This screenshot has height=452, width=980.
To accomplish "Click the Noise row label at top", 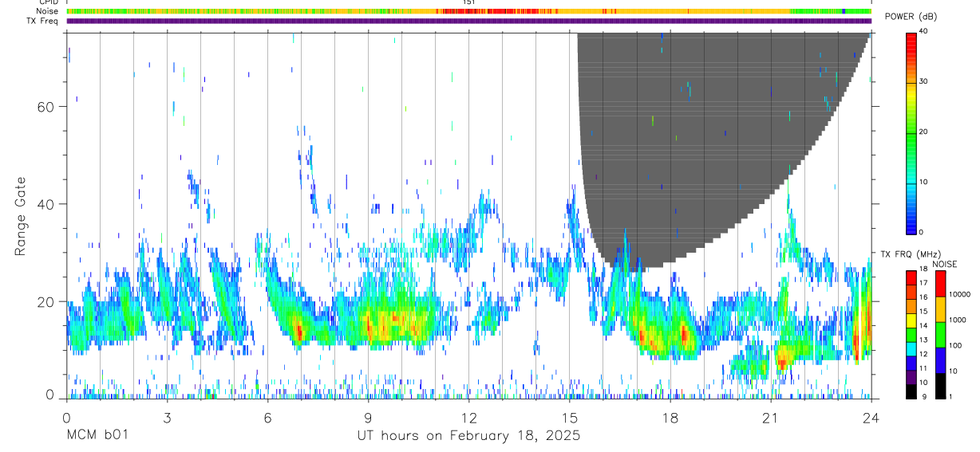I will (48, 11).
